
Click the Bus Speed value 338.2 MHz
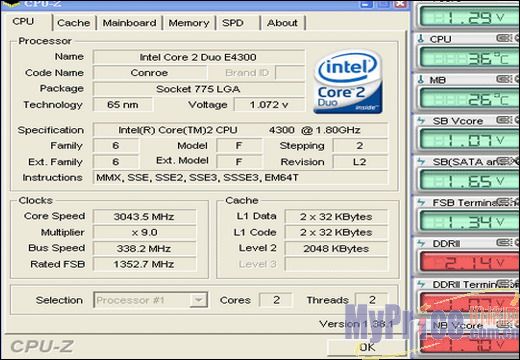144,248
